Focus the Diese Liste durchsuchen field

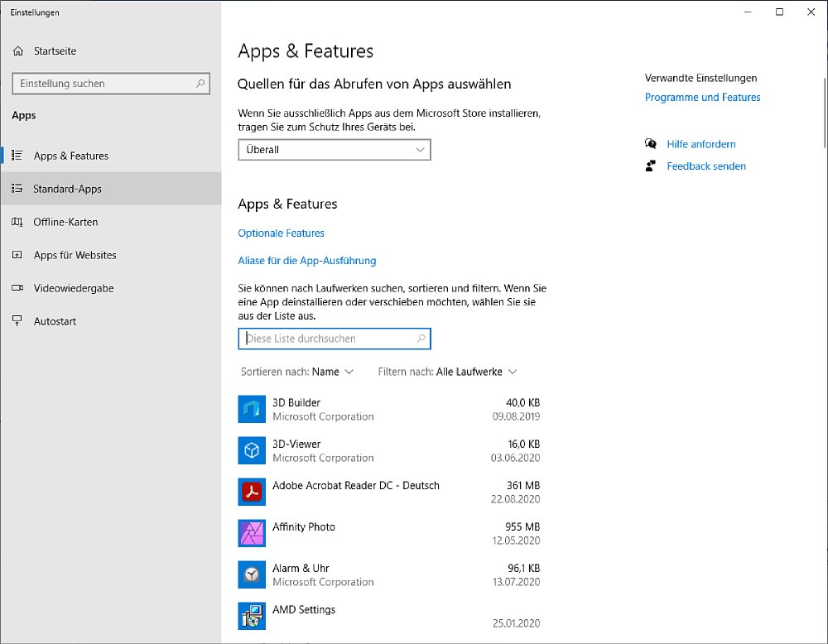(335, 339)
